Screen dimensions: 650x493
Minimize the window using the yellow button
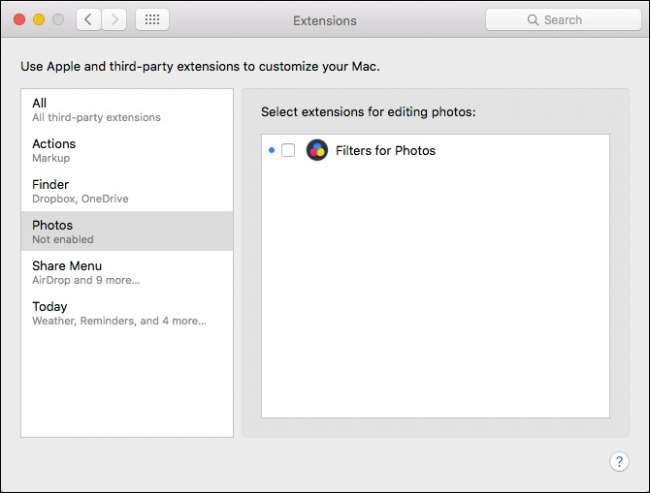(x=39, y=19)
